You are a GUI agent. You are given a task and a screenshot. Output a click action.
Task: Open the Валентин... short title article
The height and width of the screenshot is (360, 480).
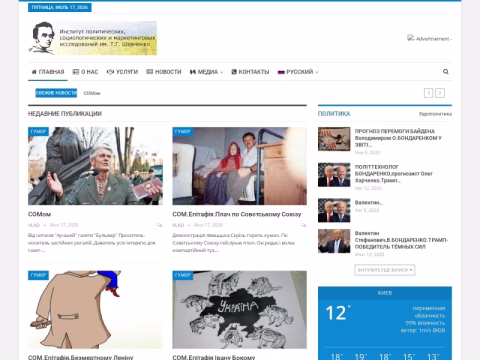[x=368, y=202]
